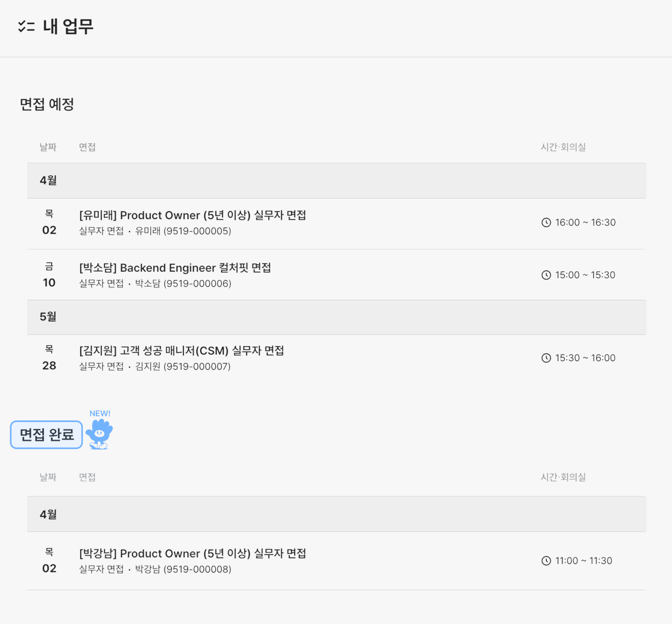This screenshot has width=672, height=624.
Task: Click the checklist icon beside 내 업무
Action: (x=26, y=27)
